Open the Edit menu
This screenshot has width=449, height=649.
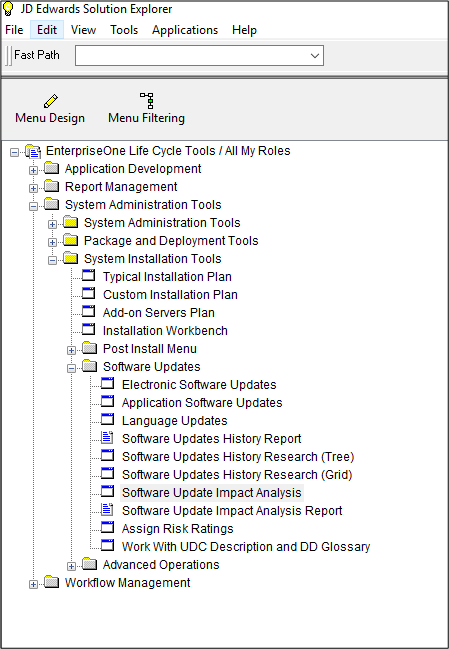[x=47, y=30]
